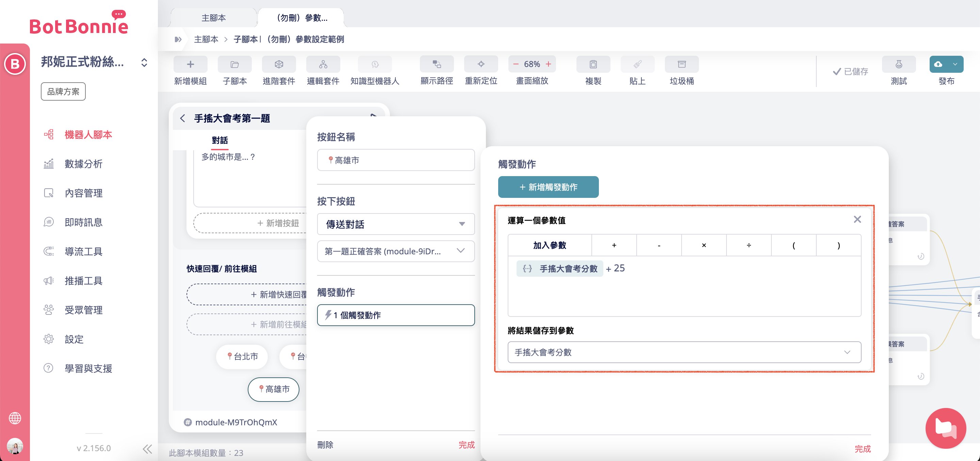Open the chat support bubble icon
This screenshot has width=980, height=461.
(945, 428)
